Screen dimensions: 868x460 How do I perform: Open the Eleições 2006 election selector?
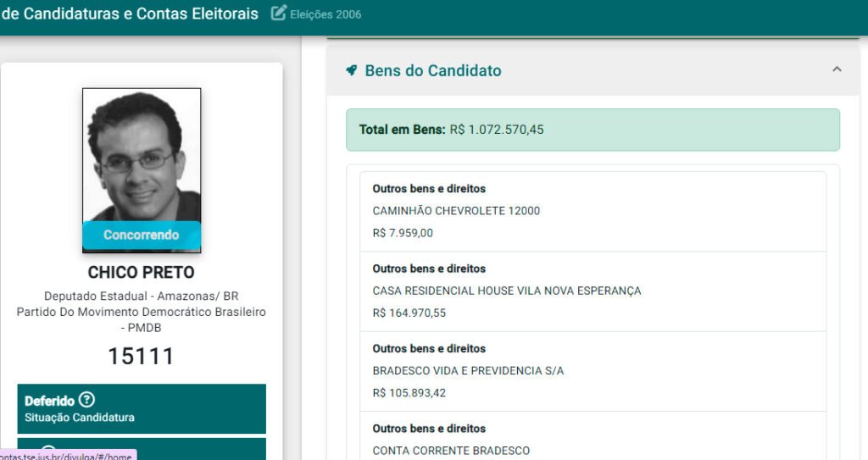click(325, 14)
